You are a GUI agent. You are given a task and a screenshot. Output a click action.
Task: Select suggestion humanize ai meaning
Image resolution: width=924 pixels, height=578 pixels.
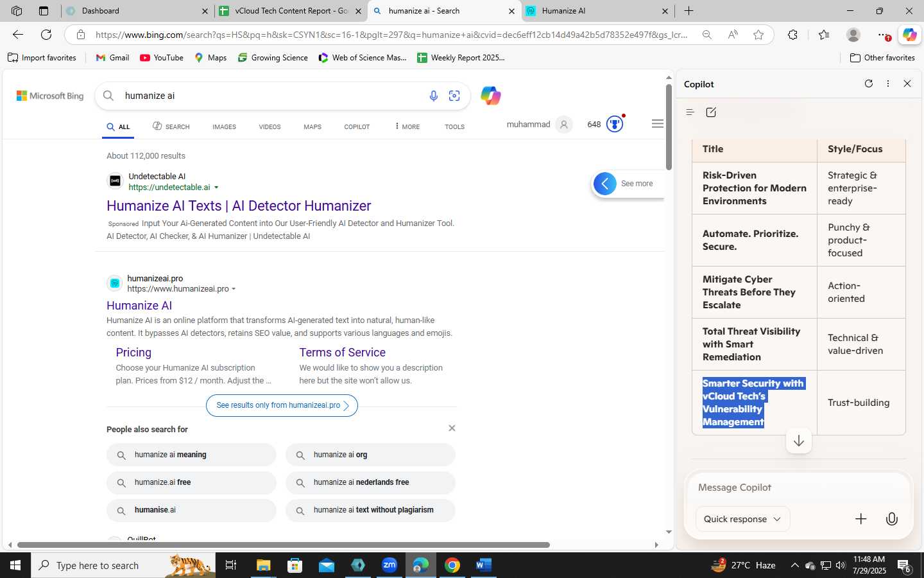(x=191, y=455)
